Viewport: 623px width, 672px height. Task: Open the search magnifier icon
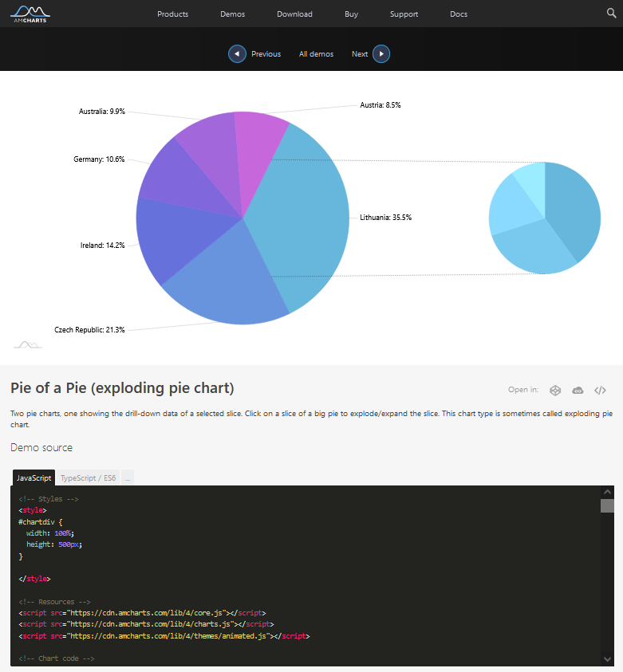[x=611, y=13]
